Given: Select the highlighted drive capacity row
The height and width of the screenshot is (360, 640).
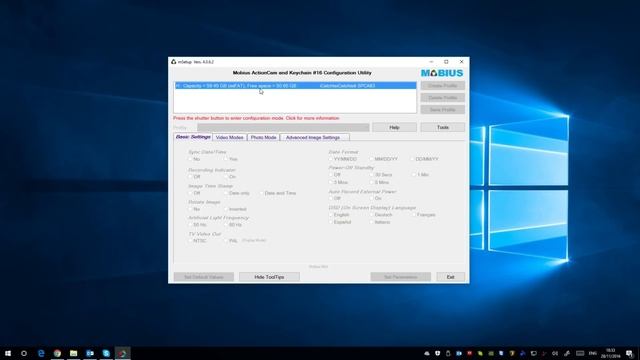Looking at the screenshot, I should [x=296, y=86].
